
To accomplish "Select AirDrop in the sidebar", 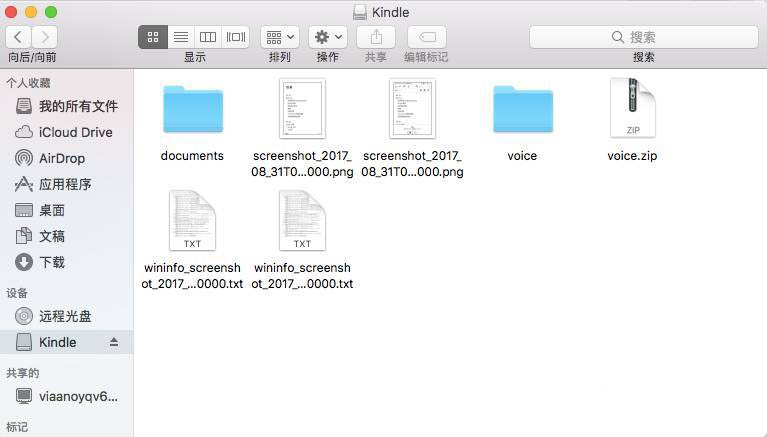I will [x=62, y=158].
